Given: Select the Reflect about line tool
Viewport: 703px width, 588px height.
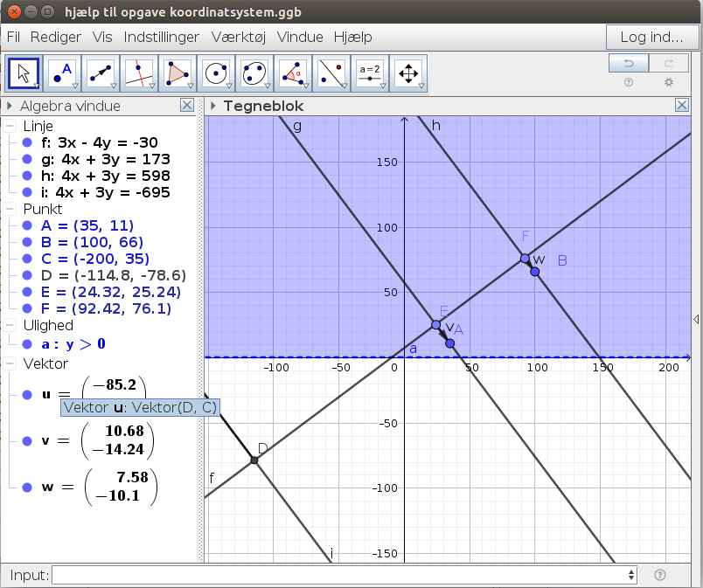Looking at the screenshot, I should (x=332, y=73).
